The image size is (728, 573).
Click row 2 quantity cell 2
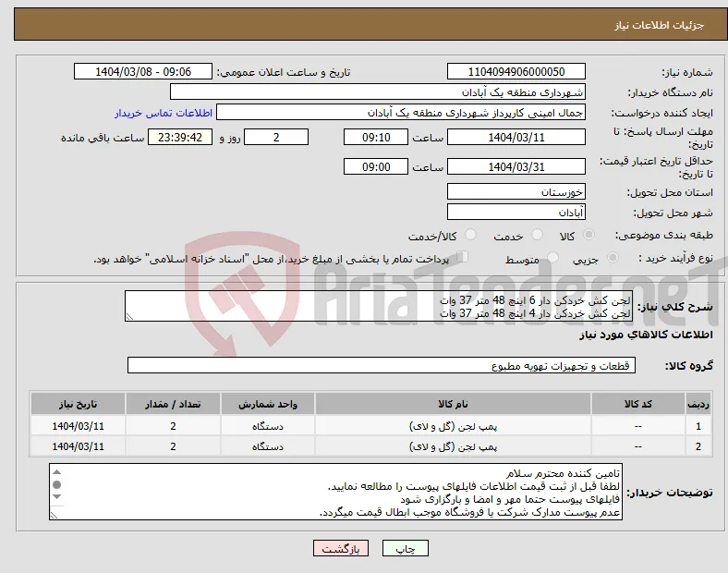coord(173,446)
